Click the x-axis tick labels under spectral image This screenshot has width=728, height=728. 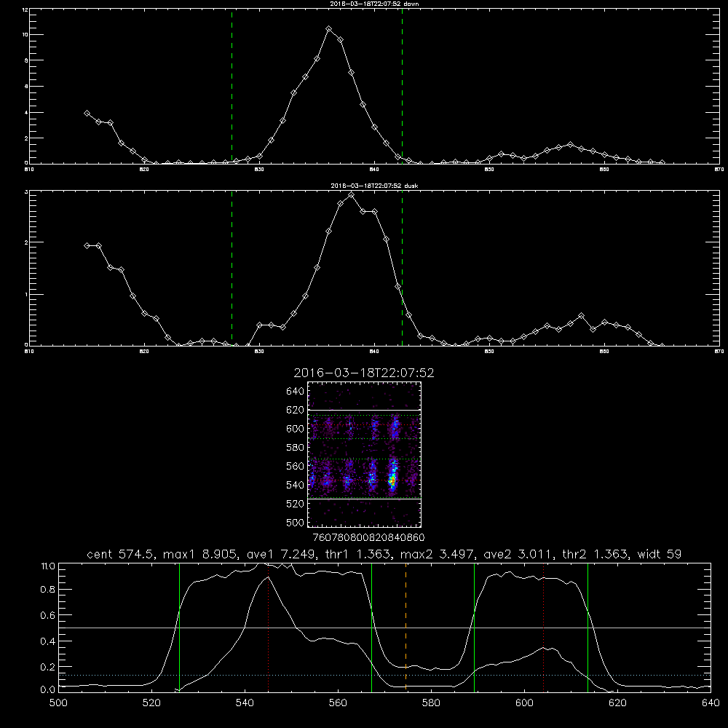[368, 537]
